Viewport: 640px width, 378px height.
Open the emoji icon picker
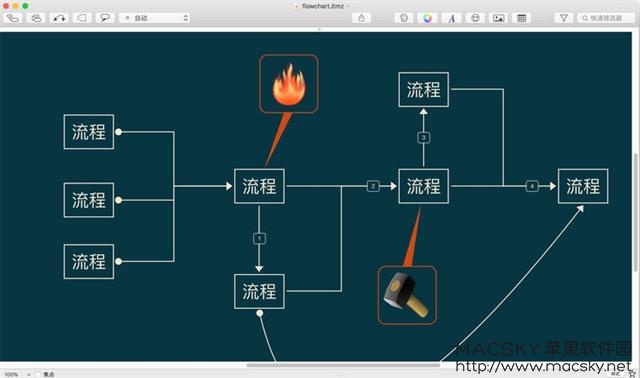tap(475, 18)
